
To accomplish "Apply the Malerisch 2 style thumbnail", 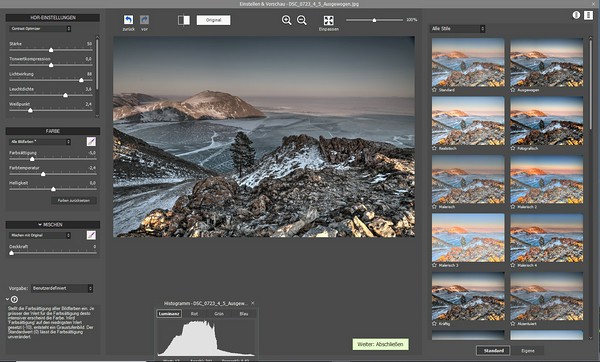I will [546, 179].
